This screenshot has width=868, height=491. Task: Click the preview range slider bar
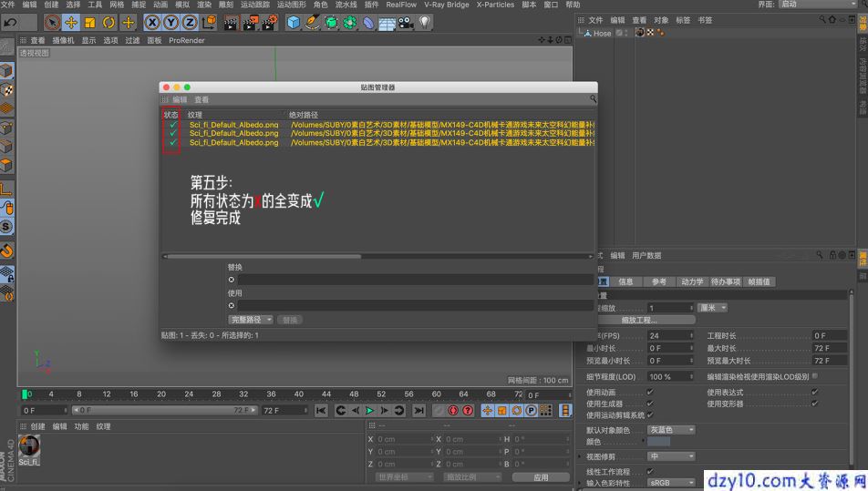(x=165, y=410)
